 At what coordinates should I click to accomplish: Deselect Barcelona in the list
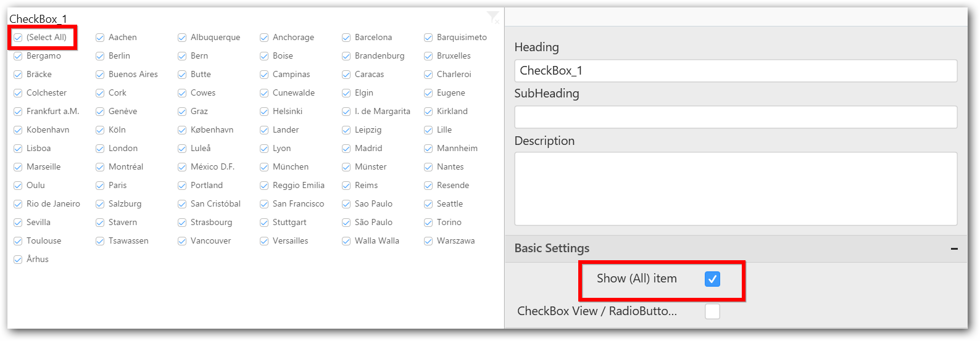click(346, 38)
